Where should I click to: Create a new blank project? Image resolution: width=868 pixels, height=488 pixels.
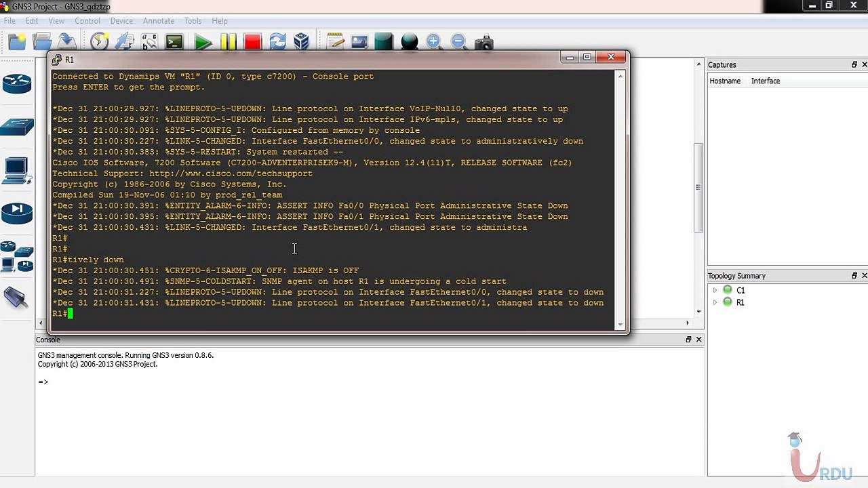pyautogui.click(x=17, y=42)
